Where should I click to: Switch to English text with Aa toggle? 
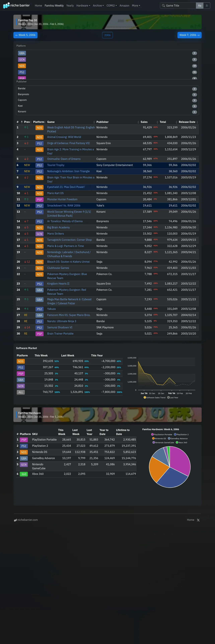[x=199, y=6]
